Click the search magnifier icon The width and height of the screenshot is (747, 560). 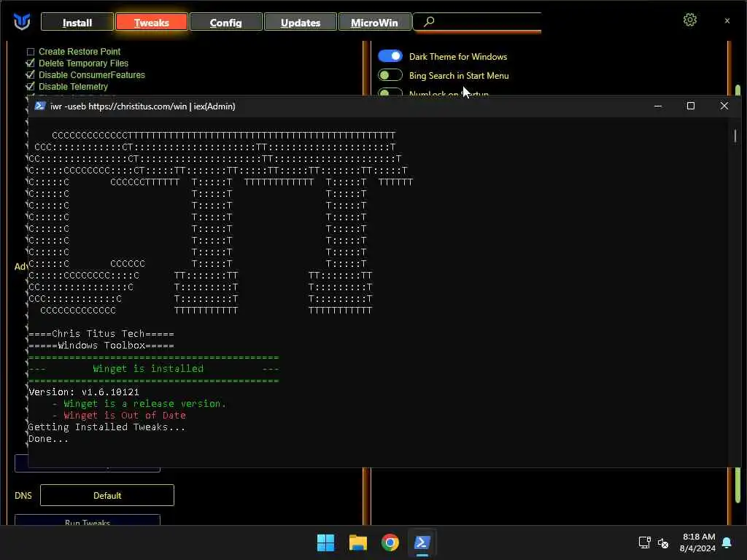[429, 21]
